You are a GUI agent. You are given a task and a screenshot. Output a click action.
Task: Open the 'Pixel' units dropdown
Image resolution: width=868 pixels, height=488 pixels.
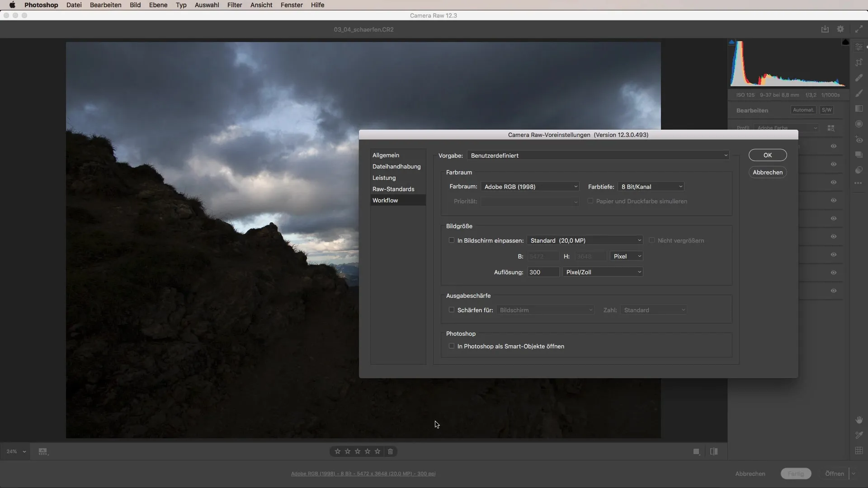[x=627, y=256]
